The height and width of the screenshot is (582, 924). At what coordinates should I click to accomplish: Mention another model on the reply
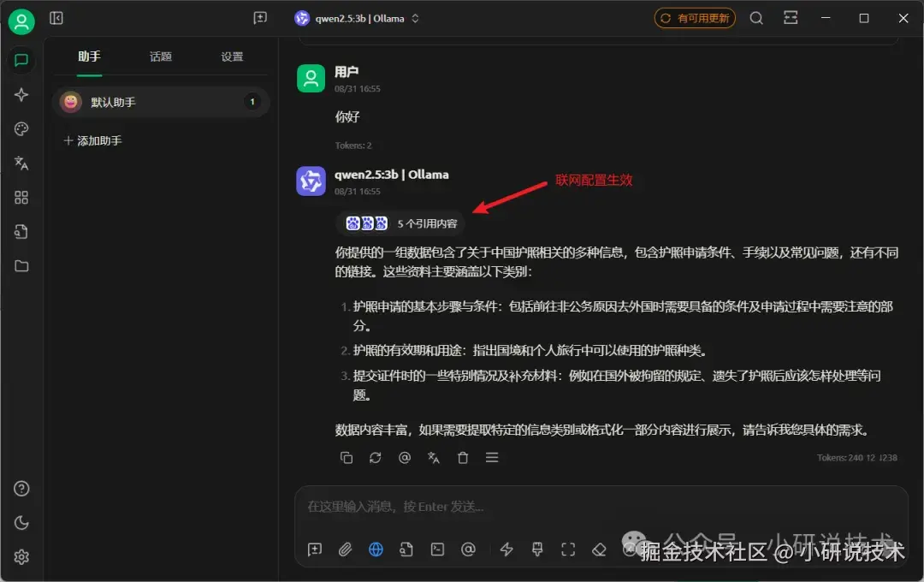point(404,458)
